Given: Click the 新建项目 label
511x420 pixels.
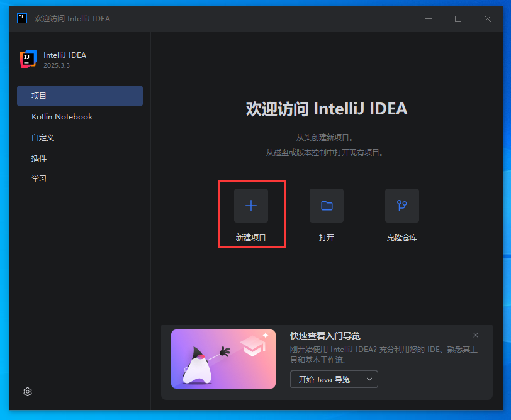Looking at the screenshot, I should (251, 237).
